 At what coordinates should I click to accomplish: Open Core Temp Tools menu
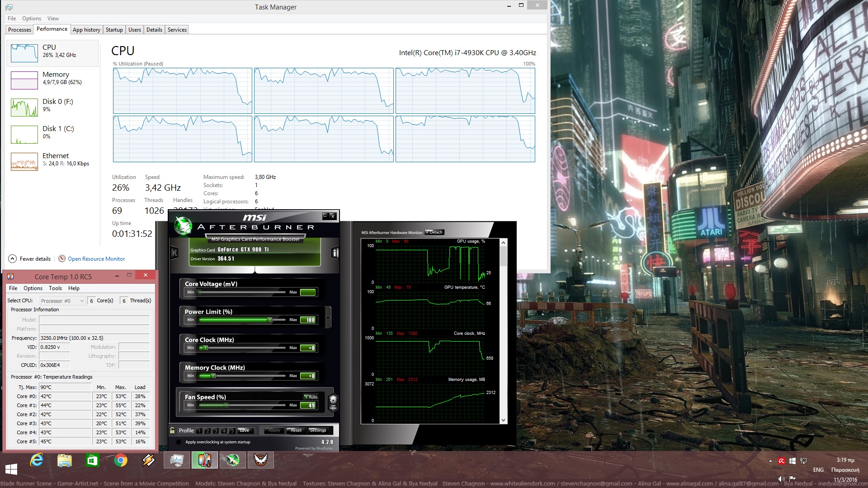pyautogui.click(x=55, y=288)
